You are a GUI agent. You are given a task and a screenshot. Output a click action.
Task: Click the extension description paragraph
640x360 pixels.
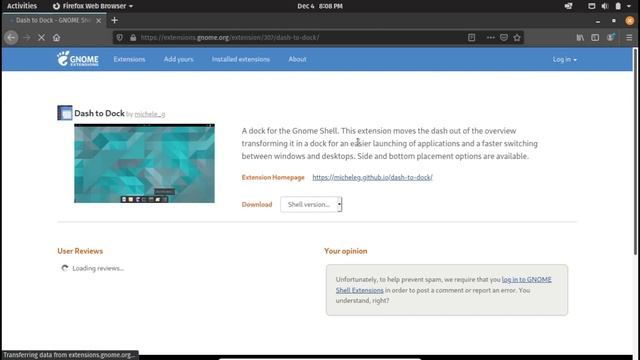coord(389,143)
